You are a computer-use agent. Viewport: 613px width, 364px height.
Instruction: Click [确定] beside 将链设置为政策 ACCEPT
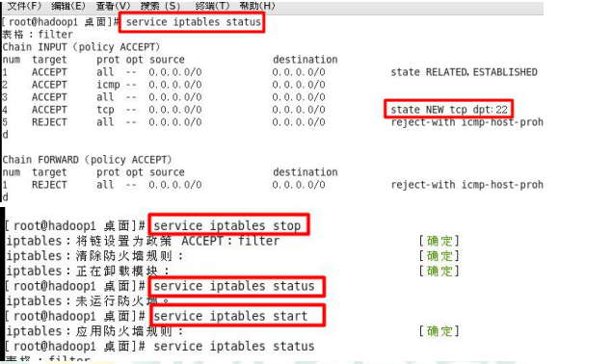pyautogui.click(x=440, y=241)
